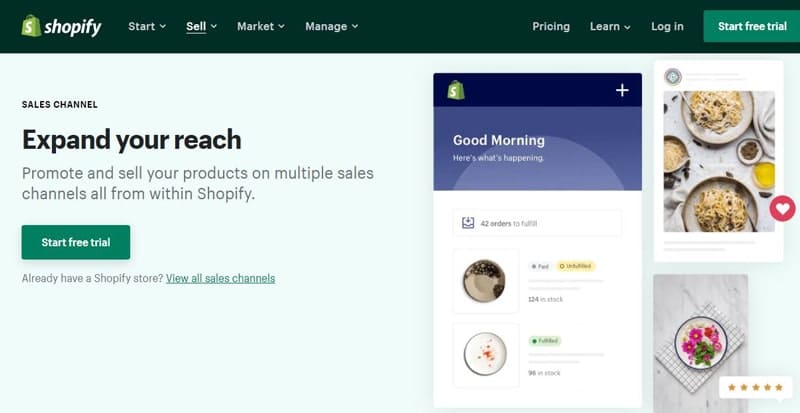The height and width of the screenshot is (413, 800).
Task: Expand the Market menu
Action: (261, 27)
